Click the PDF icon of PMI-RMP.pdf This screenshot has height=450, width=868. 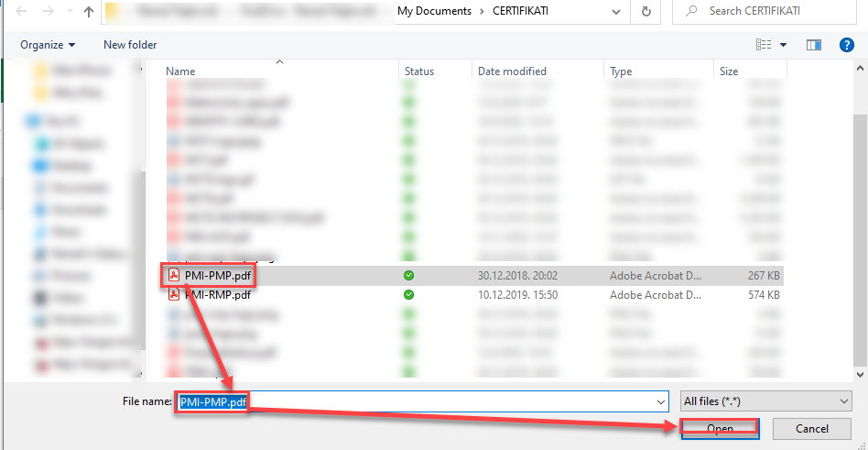point(173,295)
